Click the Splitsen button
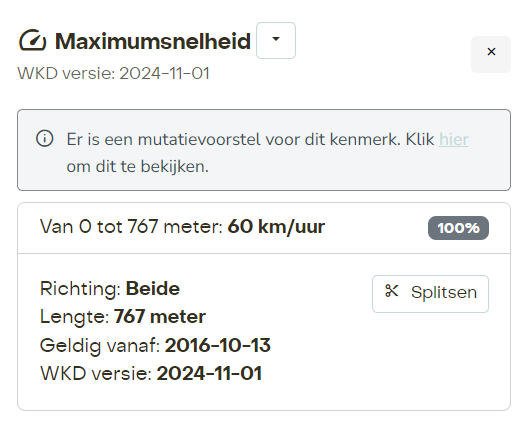 coord(430,293)
